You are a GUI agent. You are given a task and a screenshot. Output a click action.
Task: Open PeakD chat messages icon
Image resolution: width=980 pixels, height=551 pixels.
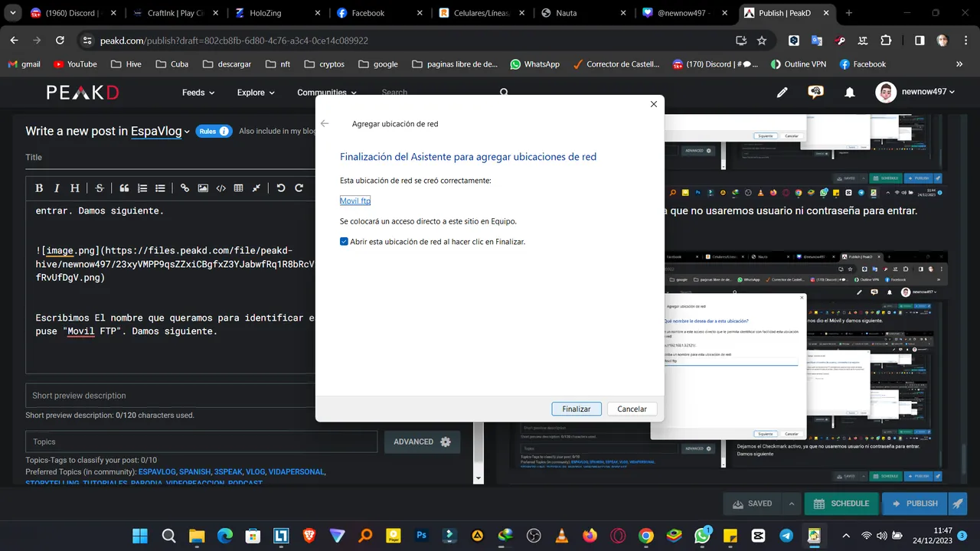(816, 93)
